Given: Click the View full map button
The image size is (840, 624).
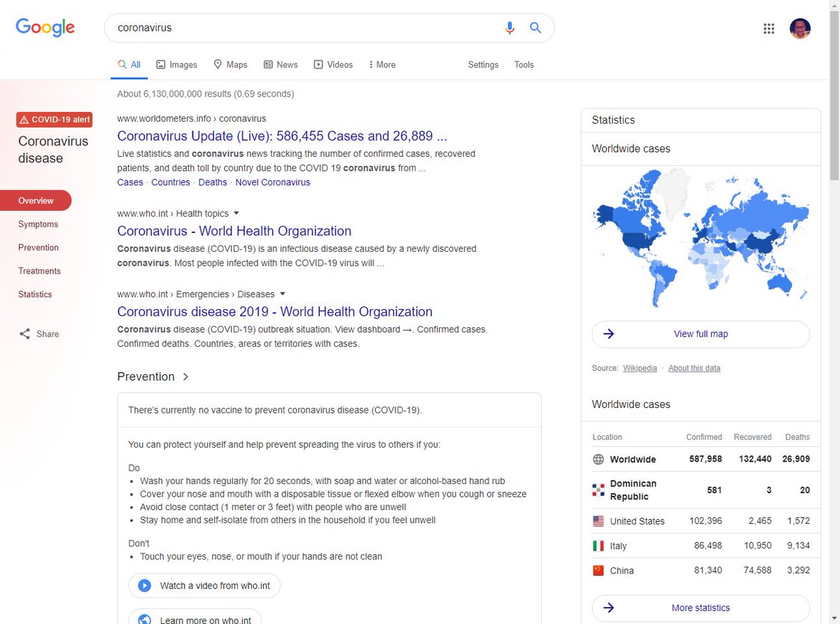Looking at the screenshot, I should [x=701, y=334].
